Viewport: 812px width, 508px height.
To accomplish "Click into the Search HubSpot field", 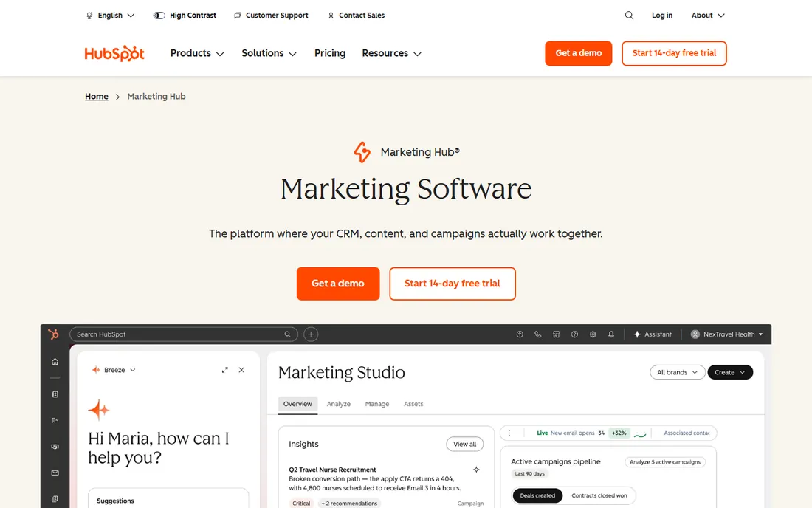I will coord(184,334).
